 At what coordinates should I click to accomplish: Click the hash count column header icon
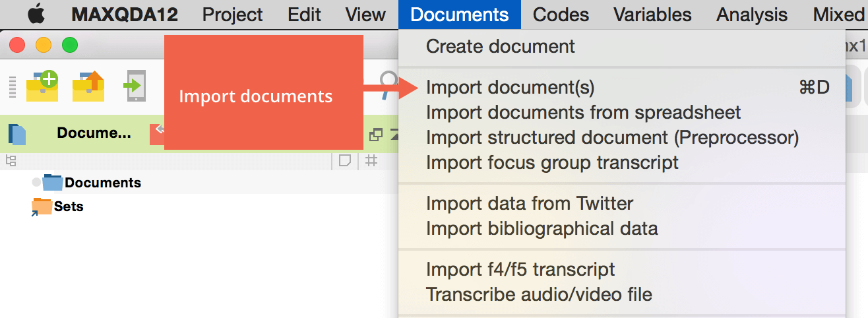pyautogui.click(x=371, y=160)
